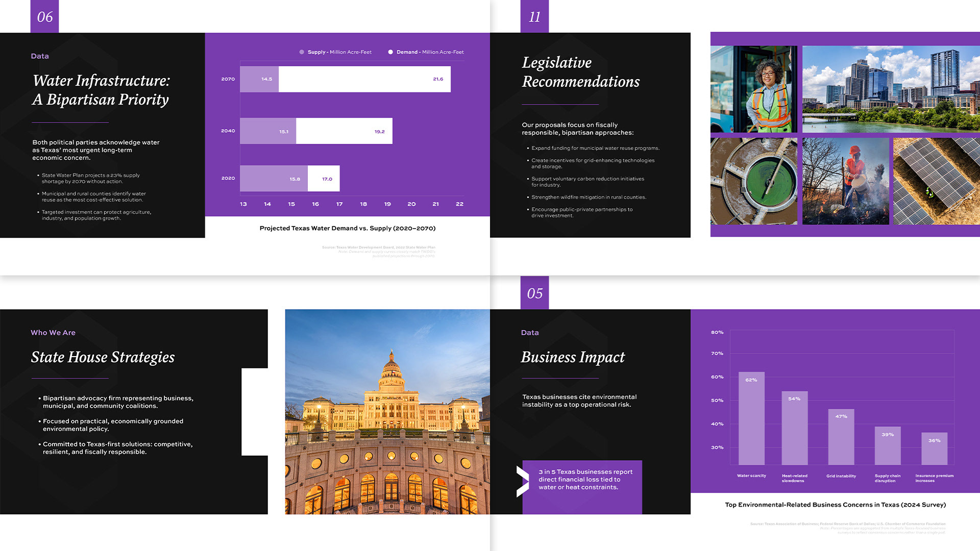Click the Insurance premium increases 36% bar

[934, 449]
